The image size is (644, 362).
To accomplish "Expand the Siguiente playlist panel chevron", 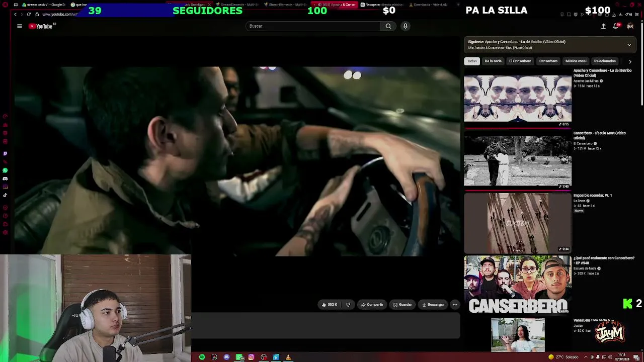I will pyautogui.click(x=629, y=45).
